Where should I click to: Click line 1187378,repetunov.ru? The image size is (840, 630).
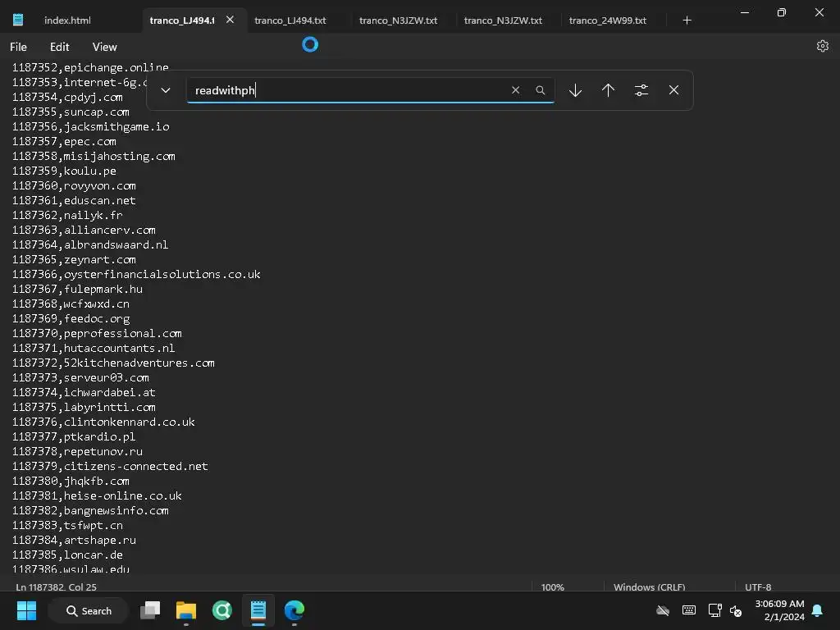coord(77,452)
